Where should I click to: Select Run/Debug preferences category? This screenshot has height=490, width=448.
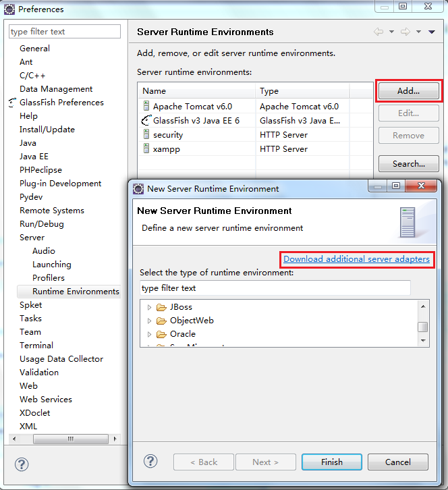point(42,224)
